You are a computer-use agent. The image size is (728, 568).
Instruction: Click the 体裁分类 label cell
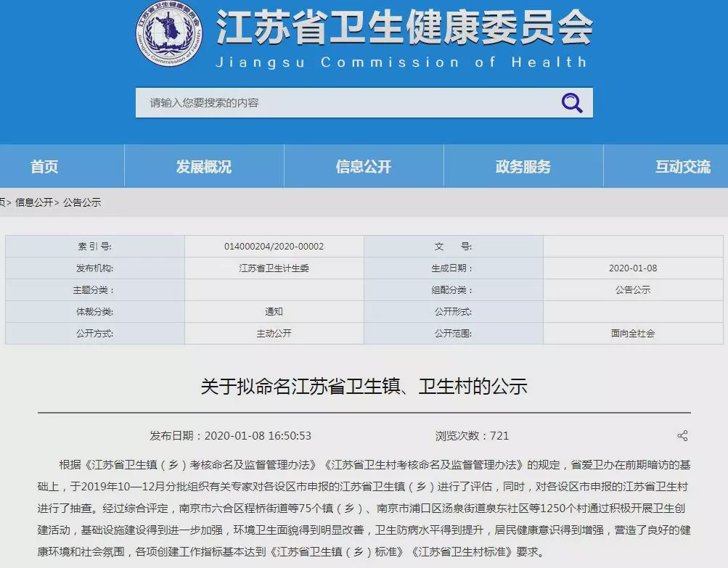click(94, 312)
